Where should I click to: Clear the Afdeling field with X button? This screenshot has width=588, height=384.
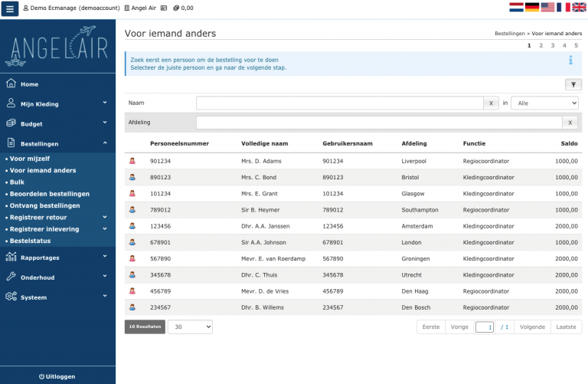[x=570, y=123]
